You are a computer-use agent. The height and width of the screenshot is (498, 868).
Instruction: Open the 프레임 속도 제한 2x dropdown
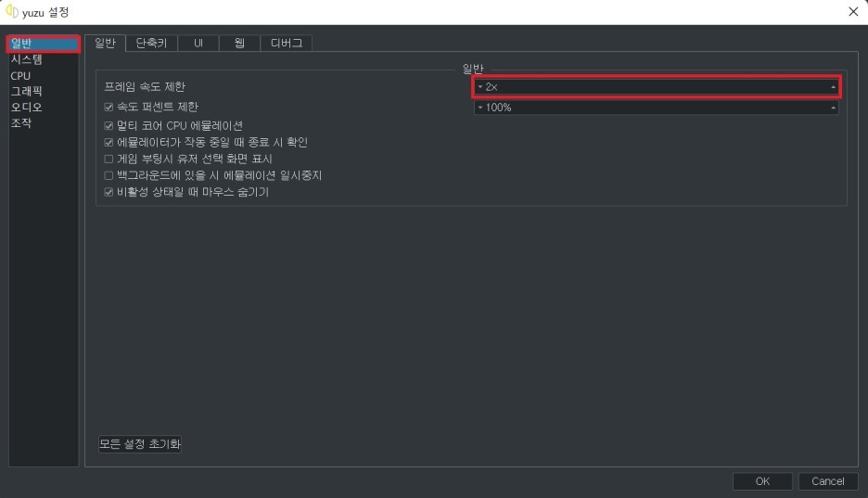(x=657, y=87)
